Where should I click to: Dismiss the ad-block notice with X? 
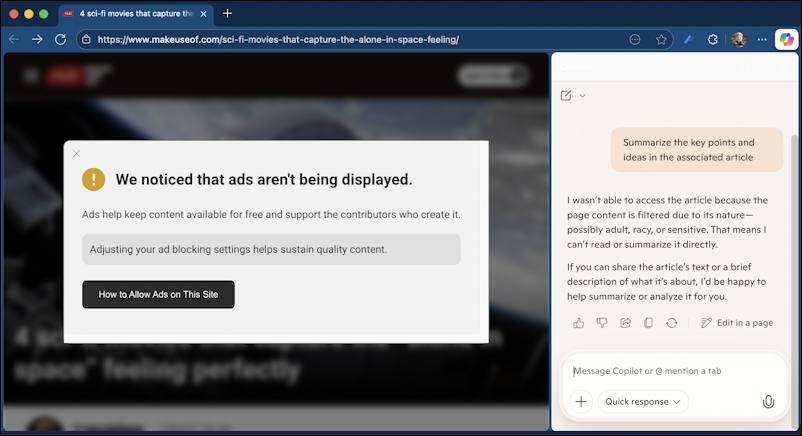(77, 154)
